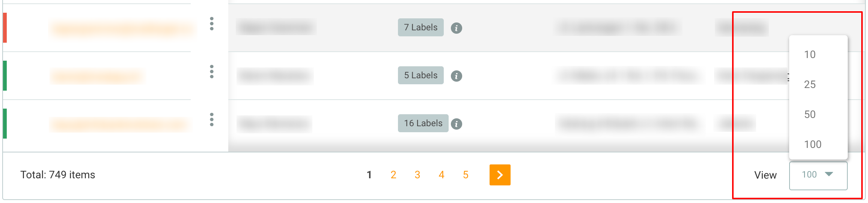Go to page 5

click(466, 175)
